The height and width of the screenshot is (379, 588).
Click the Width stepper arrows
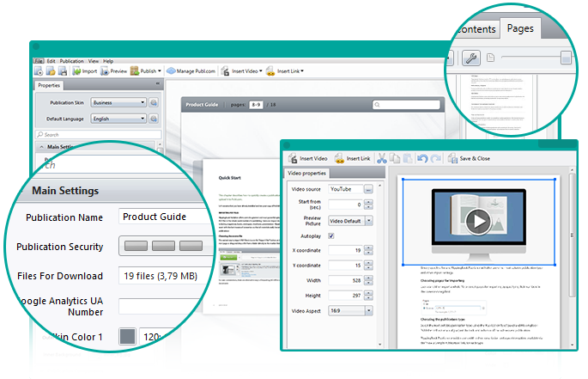tap(368, 280)
